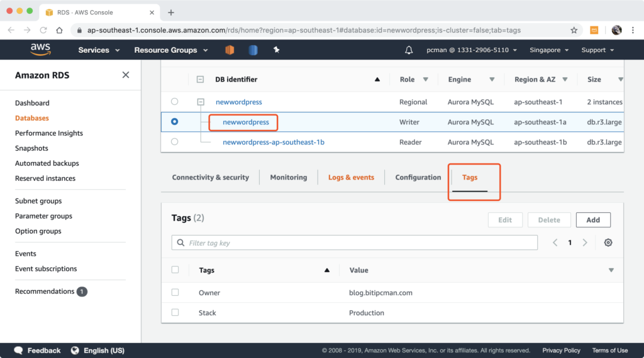Switch to the Configuration tab

[x=418, y=177]
